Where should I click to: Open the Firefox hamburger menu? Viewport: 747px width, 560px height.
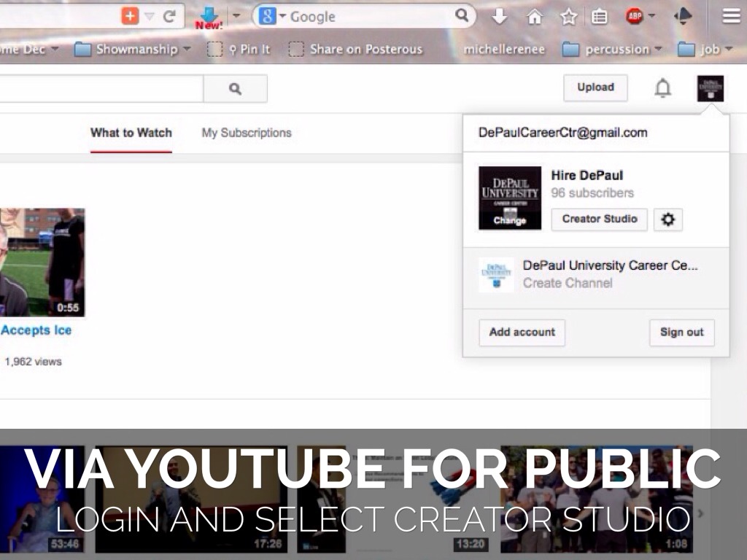pyautogui.click(x=731, y=16)
